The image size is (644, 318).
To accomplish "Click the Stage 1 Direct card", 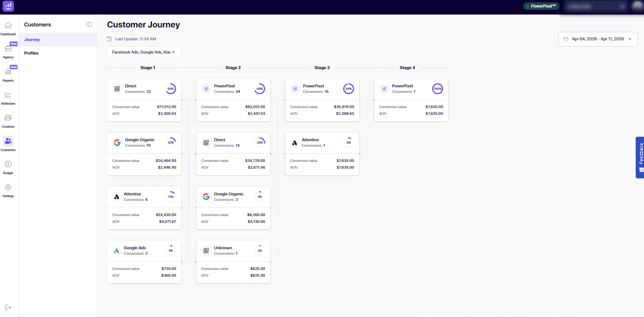I will pos(144,100).
